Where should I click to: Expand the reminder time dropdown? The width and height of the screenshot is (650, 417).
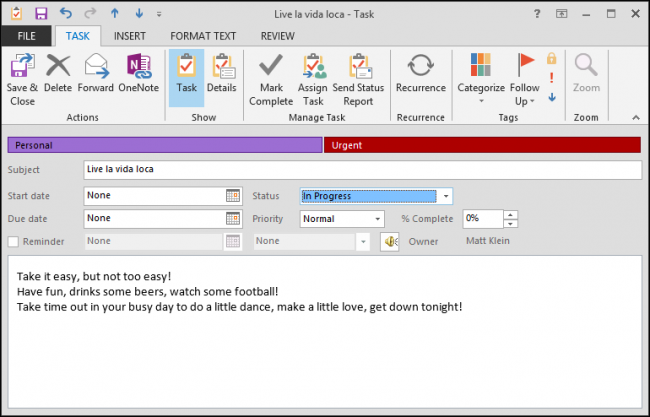(x=363, y=242)
